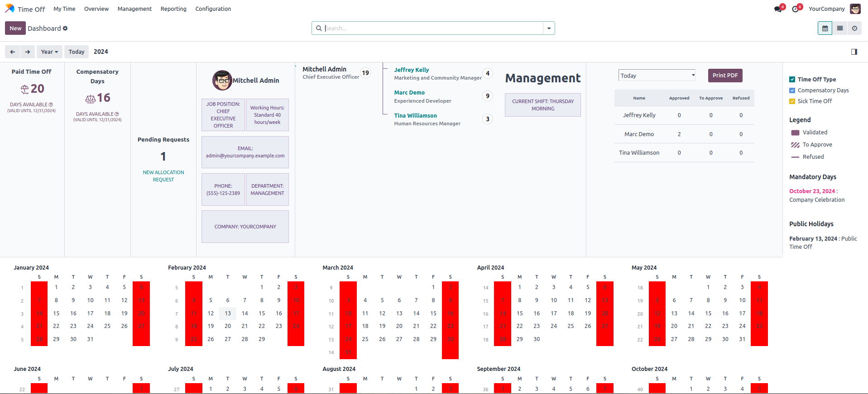Expand the search options dropdown arrow
This screenshot has height=394, width=868.
pyautogui.click(x=549, y=28)
